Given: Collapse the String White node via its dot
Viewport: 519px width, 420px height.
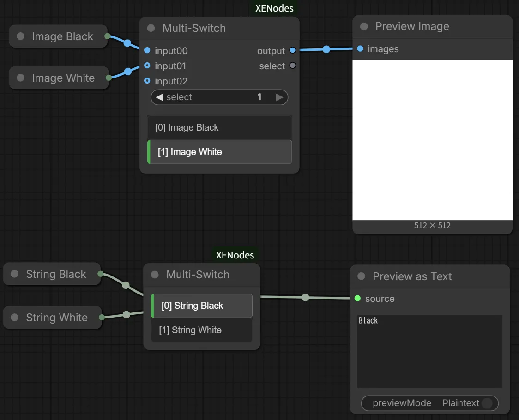Looking at the screenshot, I should tap(15, 318).
